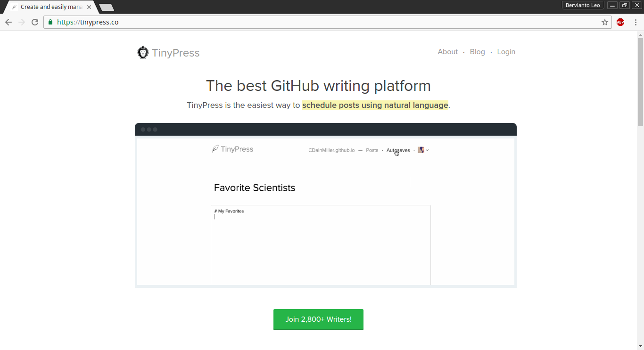Screen dimensions: 644x350
Task: Click the page vertical scrollbar thumb
Action: pyautogui.click(x=640, y=82)
